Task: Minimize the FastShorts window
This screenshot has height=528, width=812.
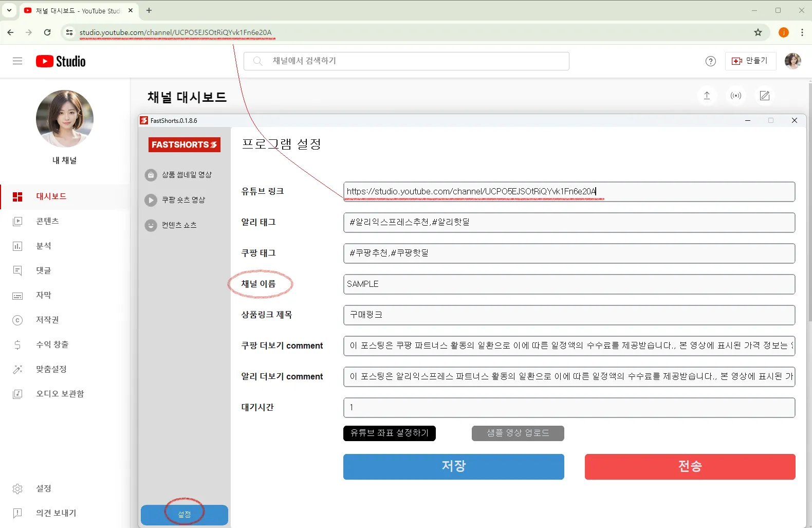Action: 748,120
